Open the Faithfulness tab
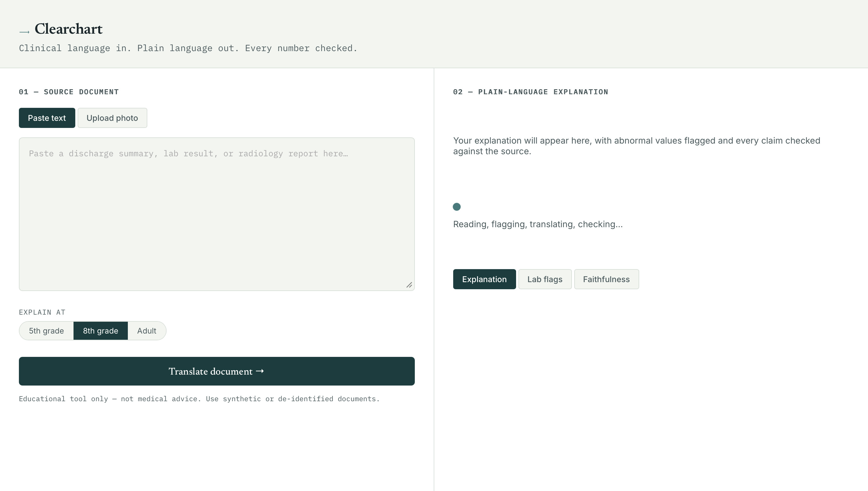The image size is (868, 491). click(606, 279)
